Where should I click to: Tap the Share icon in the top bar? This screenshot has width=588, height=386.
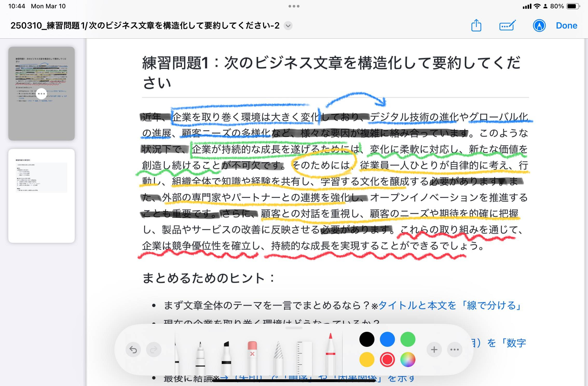[x=476, y=25]
